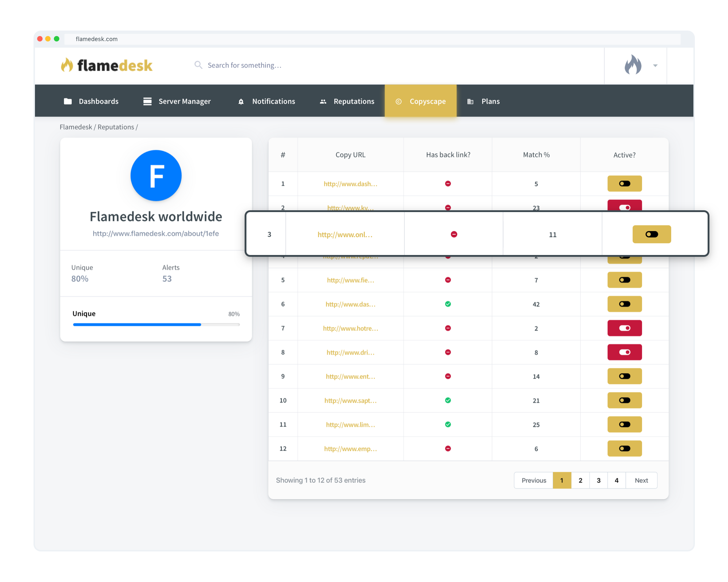728x582 pixels.
Task: Toggle red Active switch for row 7
Action: [x=625, y=328]
